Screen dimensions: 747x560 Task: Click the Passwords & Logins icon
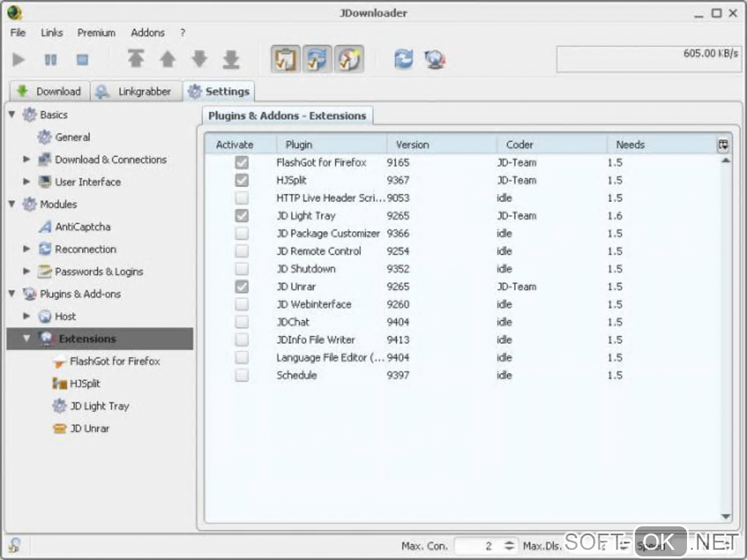[x=45, y=272]
